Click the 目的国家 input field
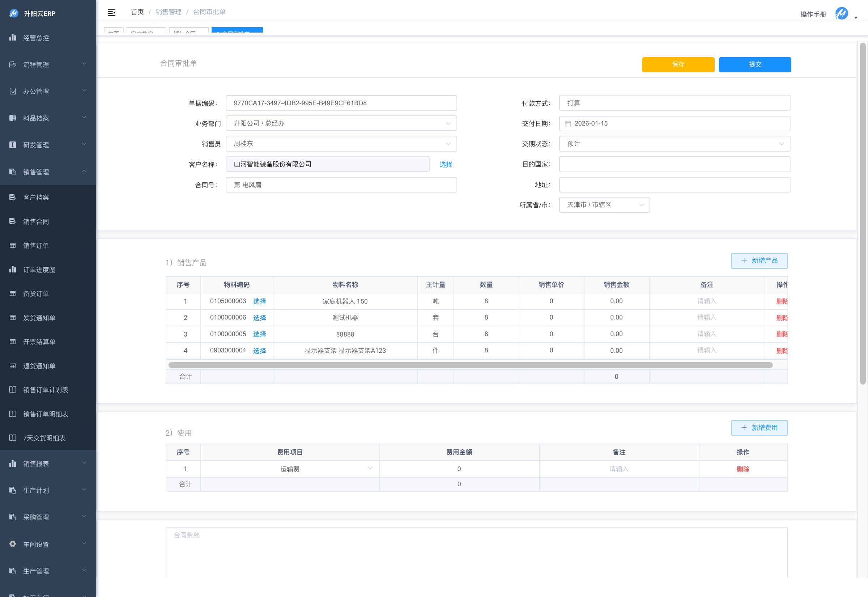This screenshot has height=597, width=868. point(674,164)
